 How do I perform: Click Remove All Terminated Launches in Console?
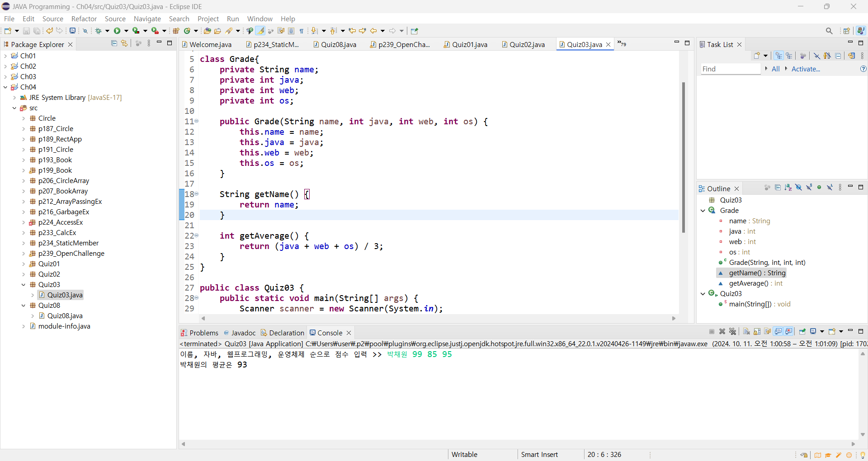(733, 331)
